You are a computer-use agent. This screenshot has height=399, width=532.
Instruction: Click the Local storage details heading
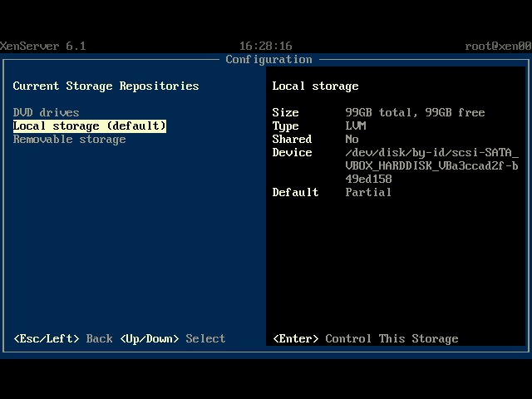(x=315, y=86)
